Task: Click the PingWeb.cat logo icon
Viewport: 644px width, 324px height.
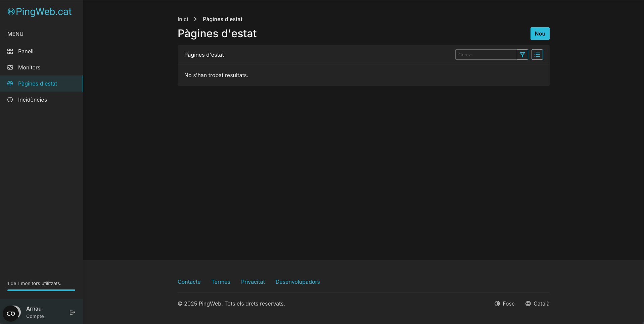Action: coord(11,12)
